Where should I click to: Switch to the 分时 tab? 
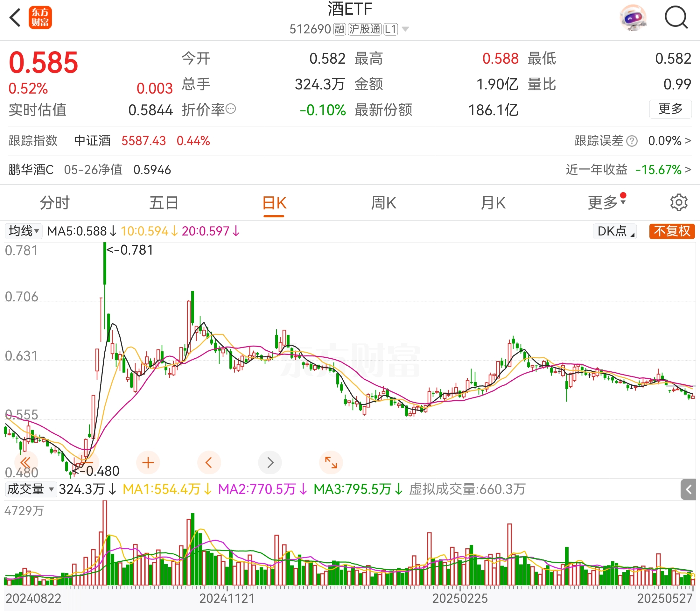pos(54,203)
